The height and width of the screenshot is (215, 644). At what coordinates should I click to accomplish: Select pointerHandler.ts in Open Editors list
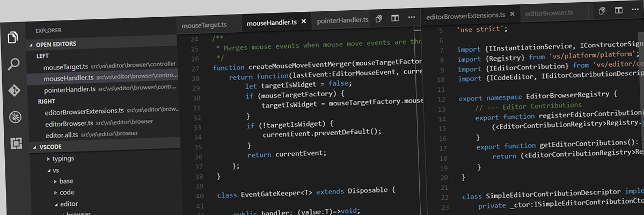(103, 89)
